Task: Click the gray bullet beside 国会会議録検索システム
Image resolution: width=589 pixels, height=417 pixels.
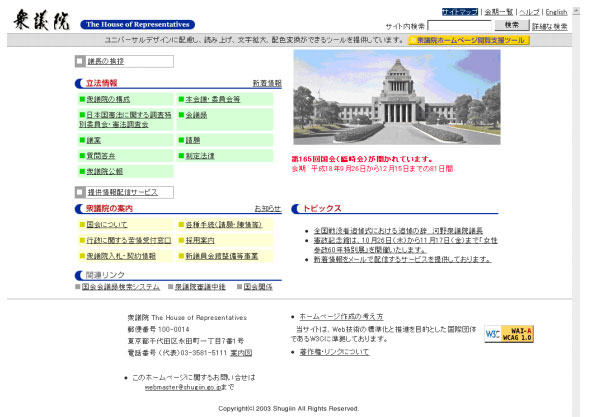Action: 78,287
